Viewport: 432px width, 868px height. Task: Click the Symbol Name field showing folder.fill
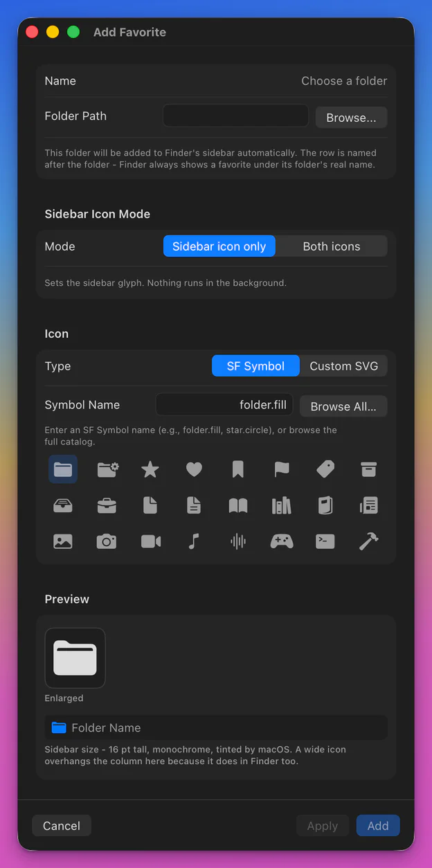[x=225, y=405]
